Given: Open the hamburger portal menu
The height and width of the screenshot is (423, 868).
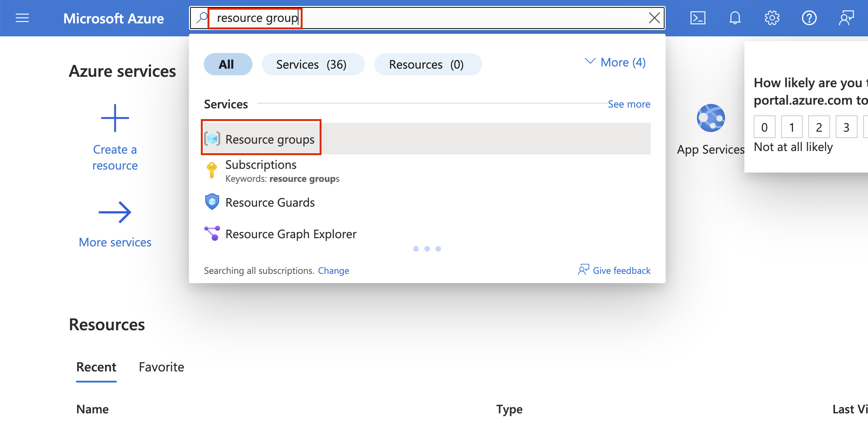Looking at the screenshot, I should [x=22, y=18].
